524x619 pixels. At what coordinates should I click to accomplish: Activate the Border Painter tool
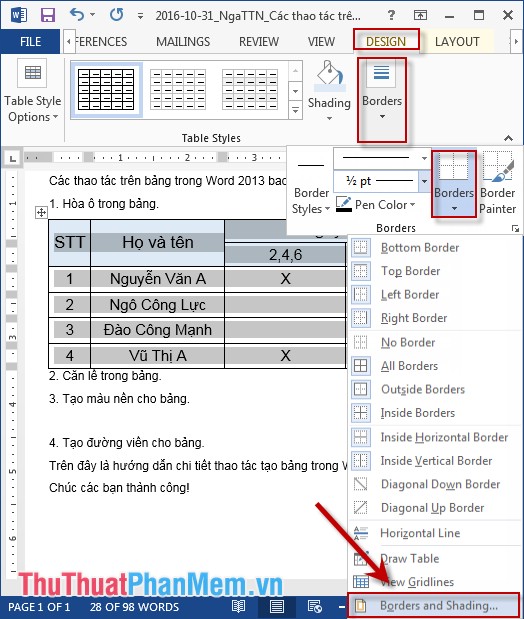pyautogui.click(x=498, y=184)
